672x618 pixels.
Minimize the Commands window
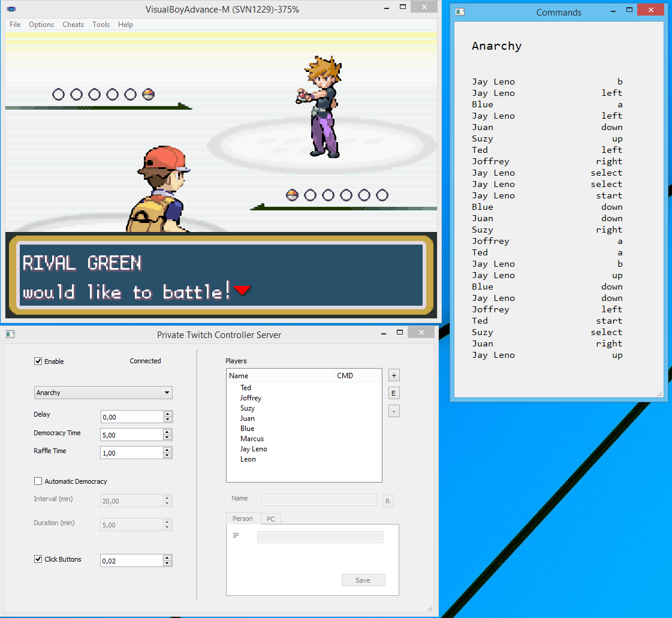613,10
